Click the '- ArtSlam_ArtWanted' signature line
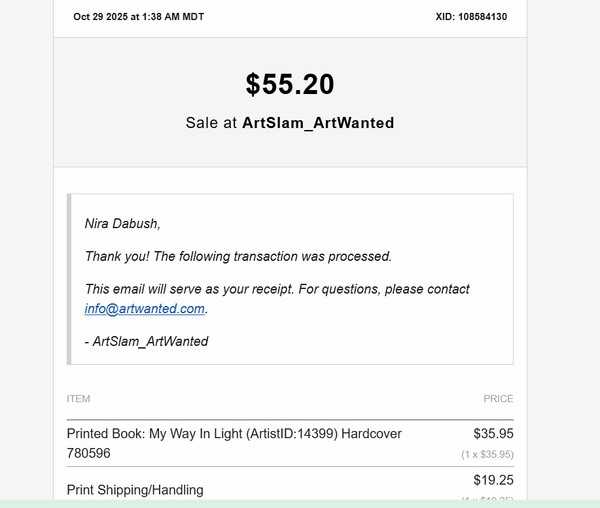600x508 pixels. (x=147, y=341)
